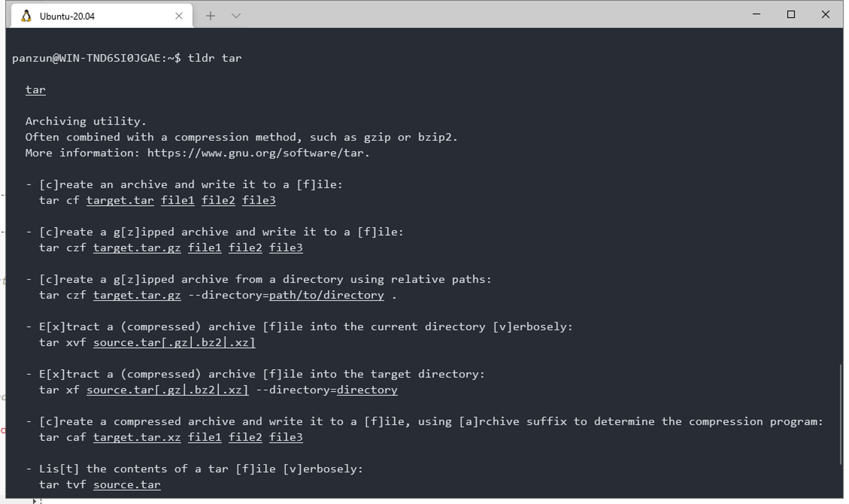Click underlined directory after --directory= in xf line

(x=367, y=390)
